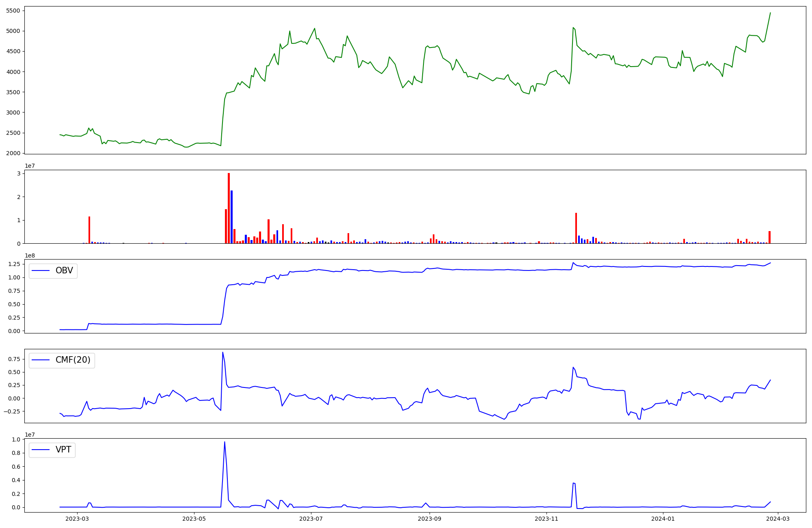Click the 1e8 exponent label above OBV chart
The width and height of the screenshot is (812, 528).
pyautogui.click(x=30, y=255)
